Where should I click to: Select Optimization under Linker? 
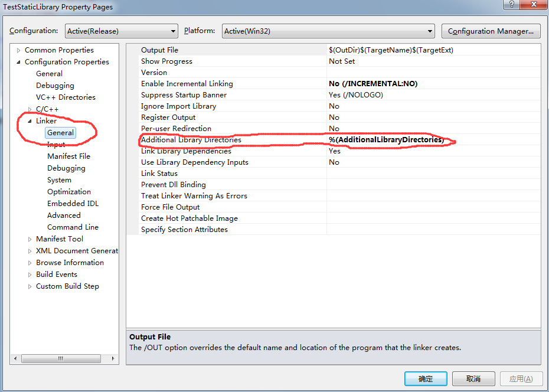[69, 192]
